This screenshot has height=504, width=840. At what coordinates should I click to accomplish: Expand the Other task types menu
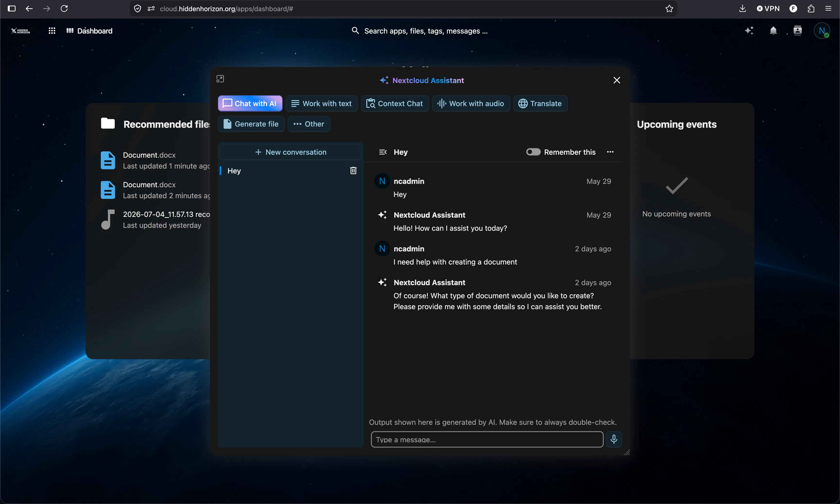point(309,124)
